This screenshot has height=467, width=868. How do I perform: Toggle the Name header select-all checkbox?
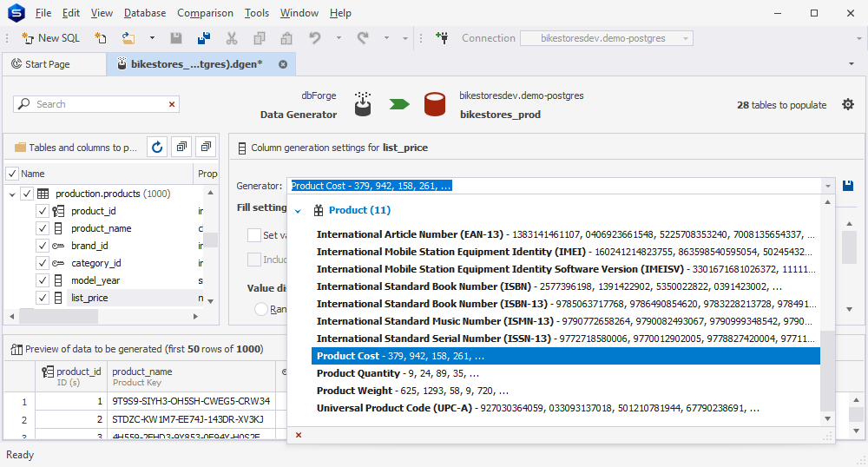pos(11,174)
